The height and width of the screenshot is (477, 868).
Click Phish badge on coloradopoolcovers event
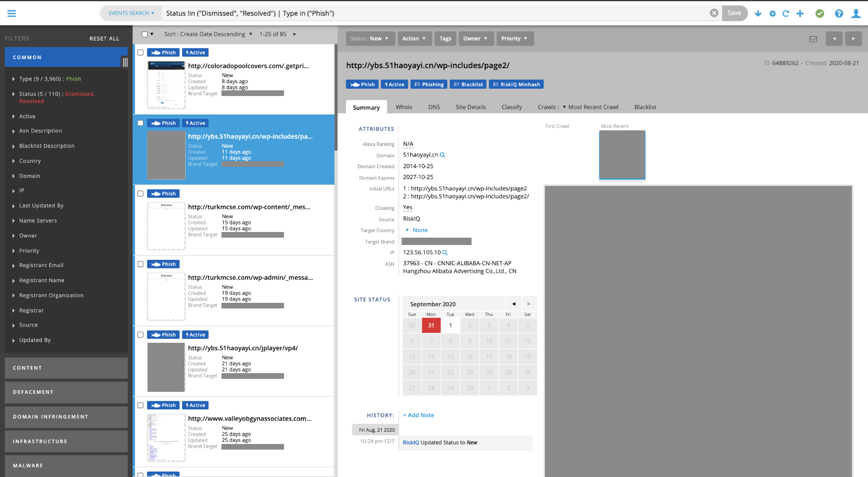(x=163, y=53)
